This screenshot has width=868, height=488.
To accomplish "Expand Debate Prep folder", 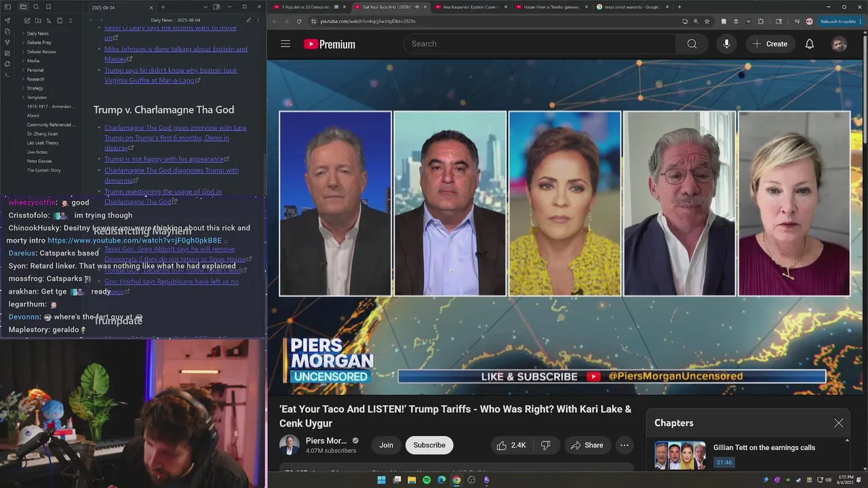I will point(39,43).
